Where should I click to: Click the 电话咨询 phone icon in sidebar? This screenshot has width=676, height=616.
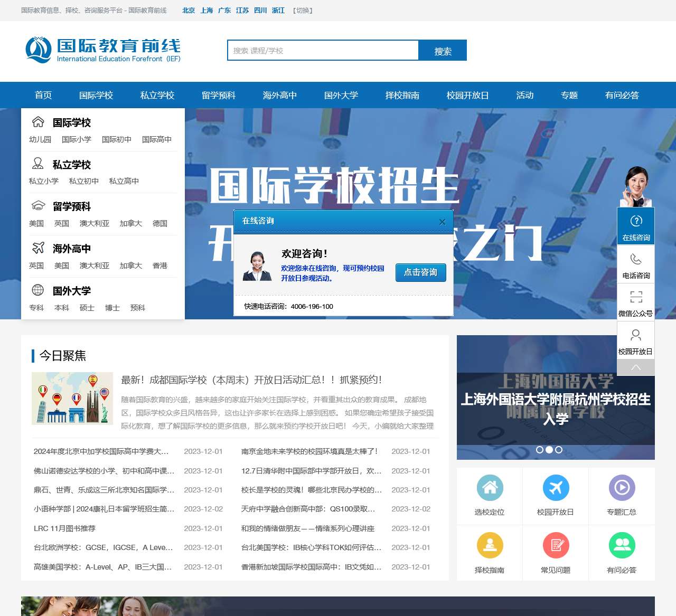tap(636, 259)
